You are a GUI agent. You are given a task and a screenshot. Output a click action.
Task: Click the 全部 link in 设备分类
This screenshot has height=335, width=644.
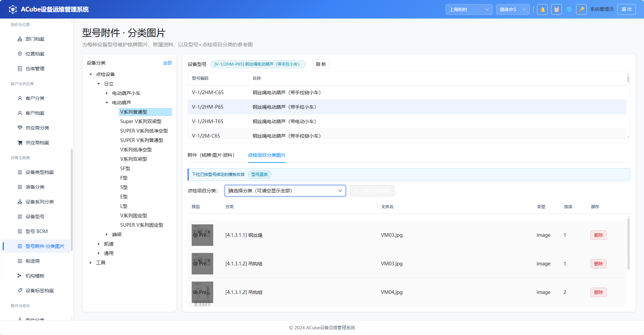[167, 63]
